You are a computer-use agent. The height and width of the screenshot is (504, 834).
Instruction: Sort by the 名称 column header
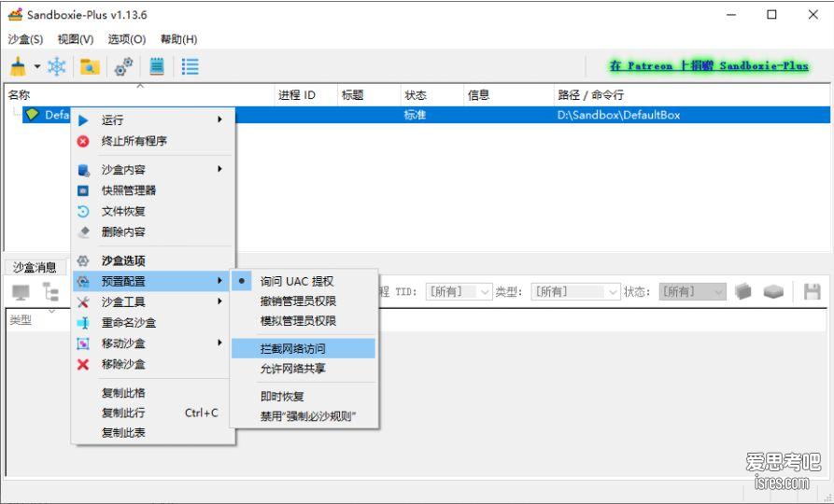(139, 95)
